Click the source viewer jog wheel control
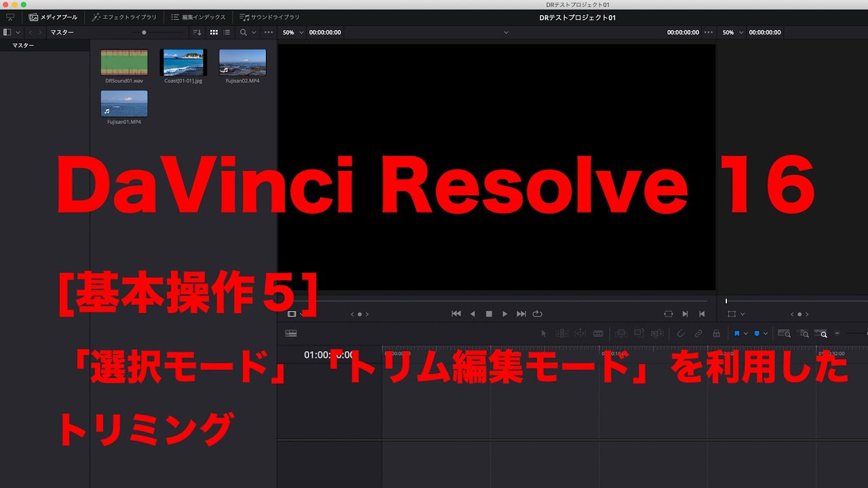Screen dimensions: 868x488 pyautogui.click(x=359, y=314)
